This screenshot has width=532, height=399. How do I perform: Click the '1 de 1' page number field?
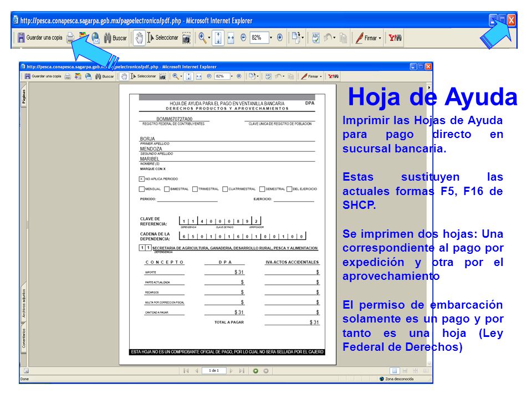(x=214, y=371)
